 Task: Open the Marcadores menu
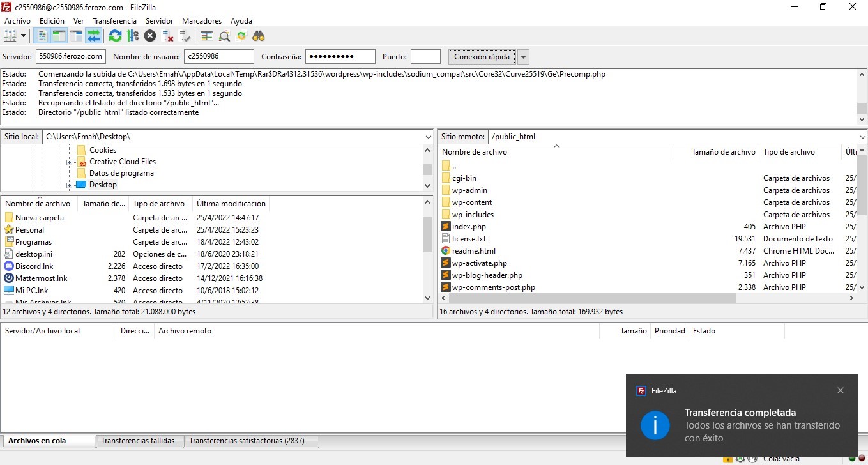click(x=202, y=21)
